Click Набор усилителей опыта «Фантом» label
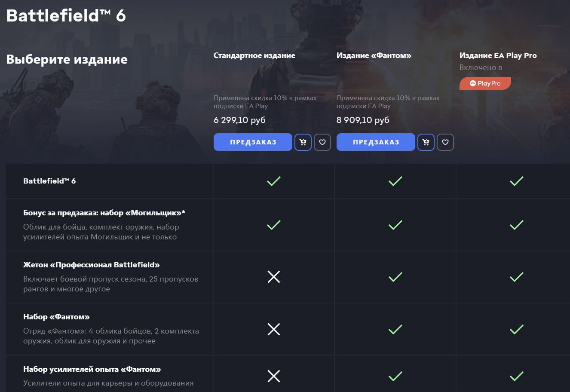 pos(92,369)
